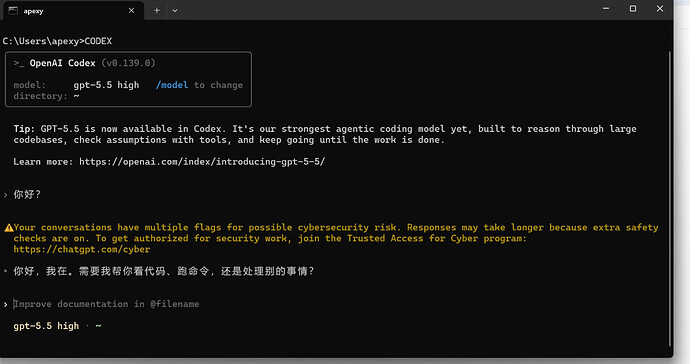Focus the Improve documentation prompt input
This screenshot has height=364, width=690.
[x=106, y=304]
